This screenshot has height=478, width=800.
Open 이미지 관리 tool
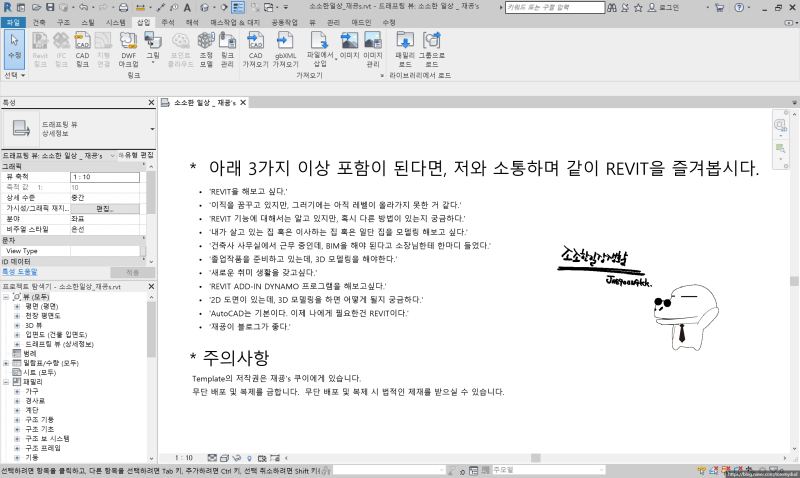pos(373,49)
